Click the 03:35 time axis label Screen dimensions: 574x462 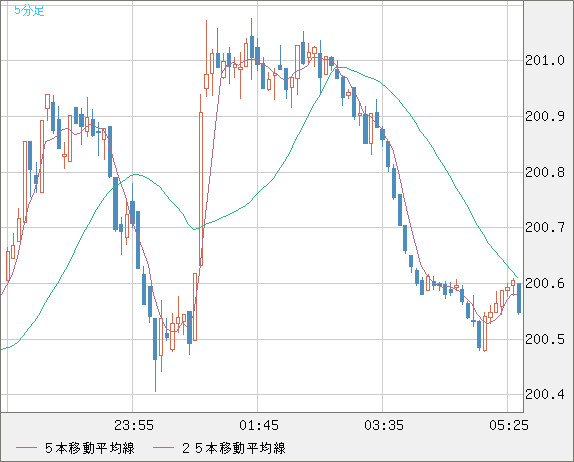pos(384,425)
